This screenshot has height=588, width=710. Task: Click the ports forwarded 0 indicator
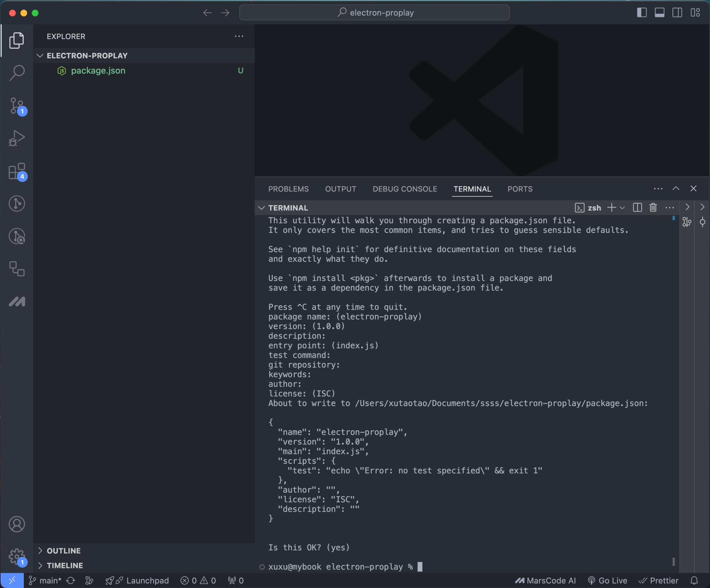236,580
